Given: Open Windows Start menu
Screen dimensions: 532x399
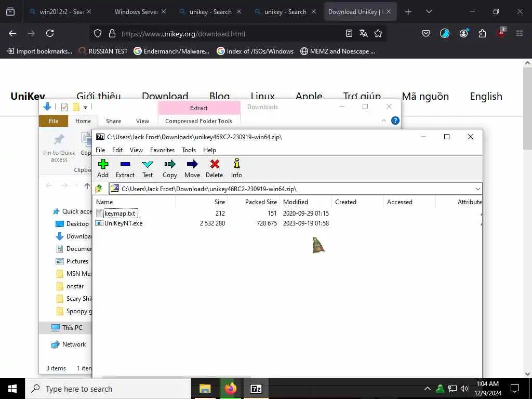Looking at the screenshot, I should pos(12,389).
